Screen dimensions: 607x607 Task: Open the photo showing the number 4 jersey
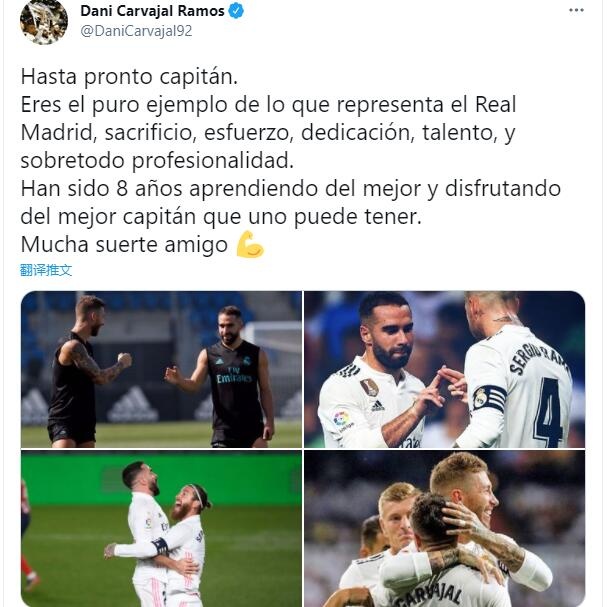pos(444,369)
